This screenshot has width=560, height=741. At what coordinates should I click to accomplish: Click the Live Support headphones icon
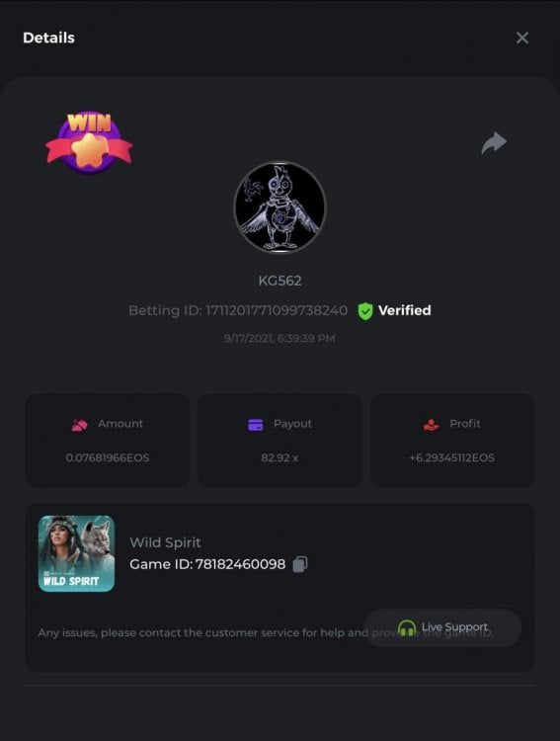coord(406,627)
